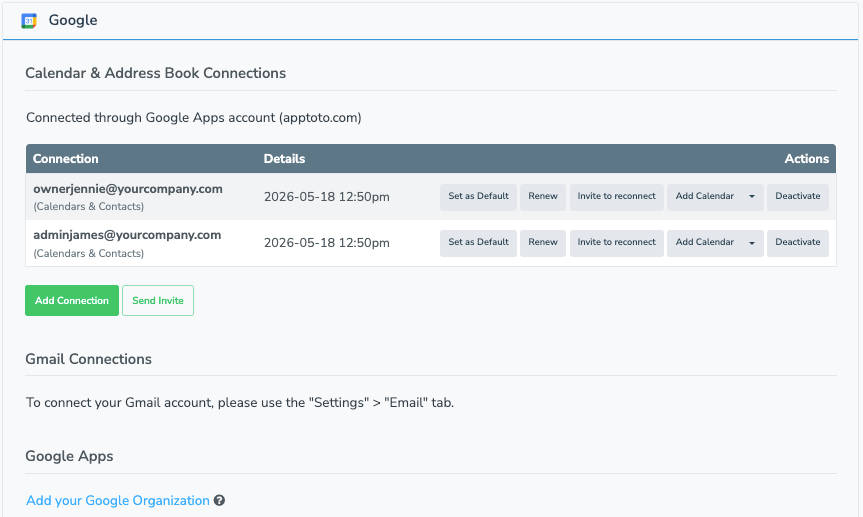Click the Send Invite button
This screenshot has height=517, width=863.
[158, 301]
